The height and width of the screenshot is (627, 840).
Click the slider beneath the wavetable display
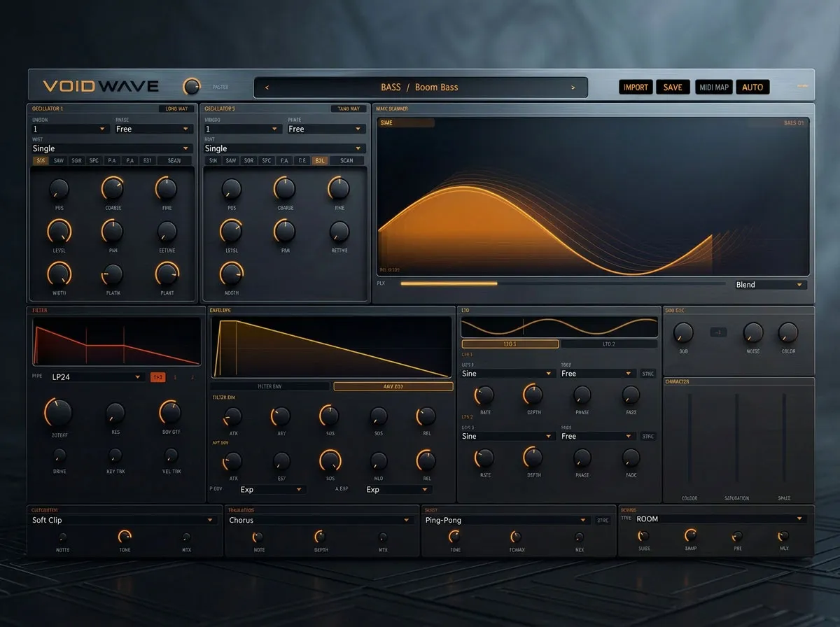(563, 283)
